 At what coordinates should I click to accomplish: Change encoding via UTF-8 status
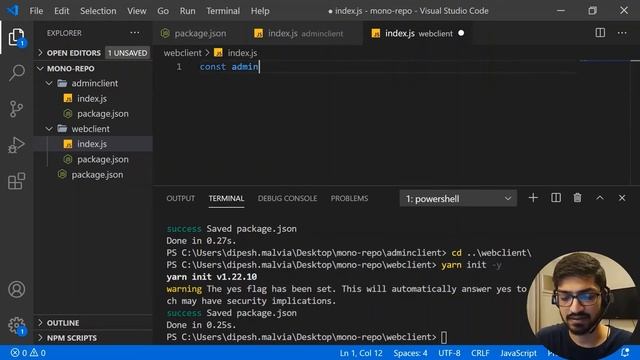449,353
